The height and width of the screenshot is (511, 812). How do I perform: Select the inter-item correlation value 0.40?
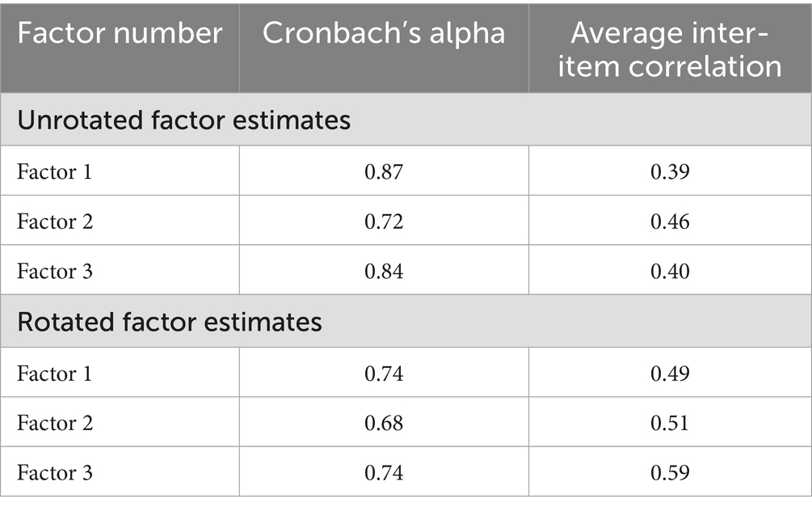click(x=670, y=271)
